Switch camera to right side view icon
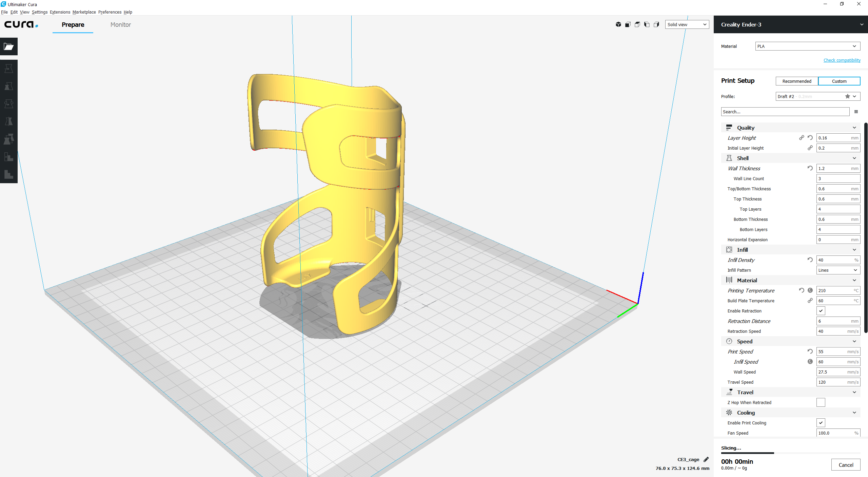The width and height of the screenshot is (868, 477). [x=656, y=24]
